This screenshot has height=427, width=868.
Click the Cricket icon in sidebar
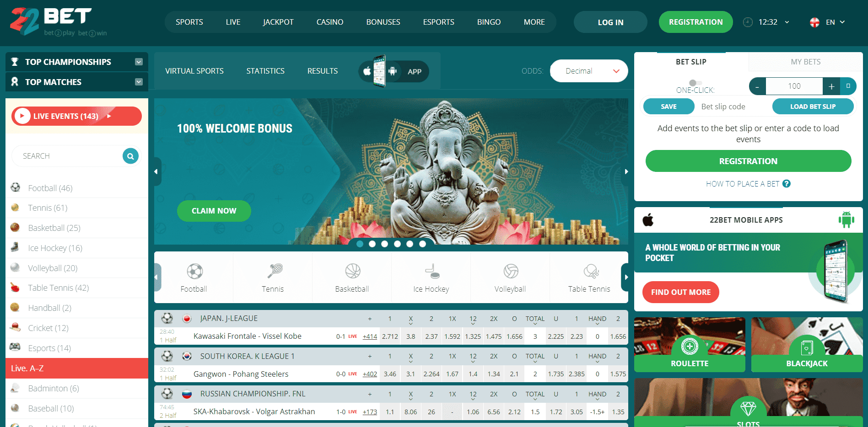click(x=15, y=327)
